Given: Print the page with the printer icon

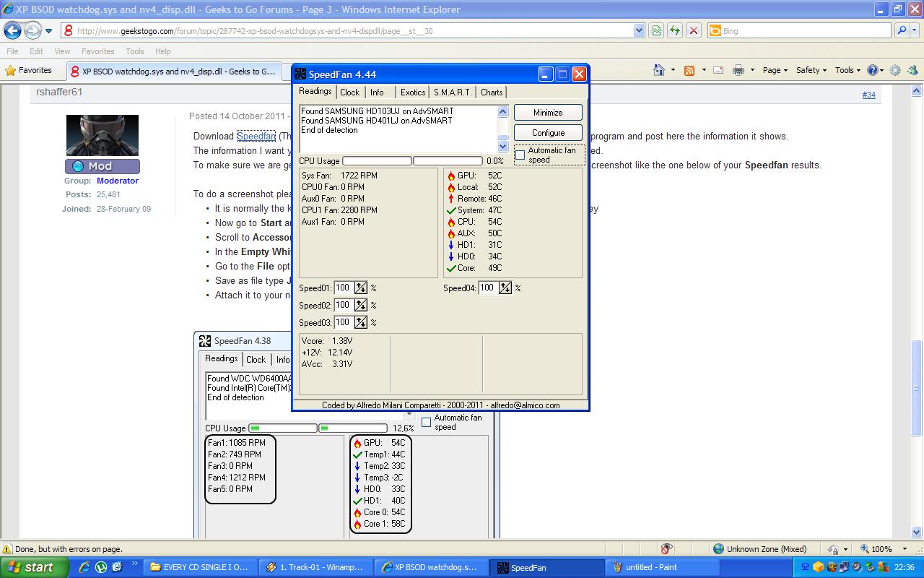Looking at the screenshot, I should (x=738, y=70).
